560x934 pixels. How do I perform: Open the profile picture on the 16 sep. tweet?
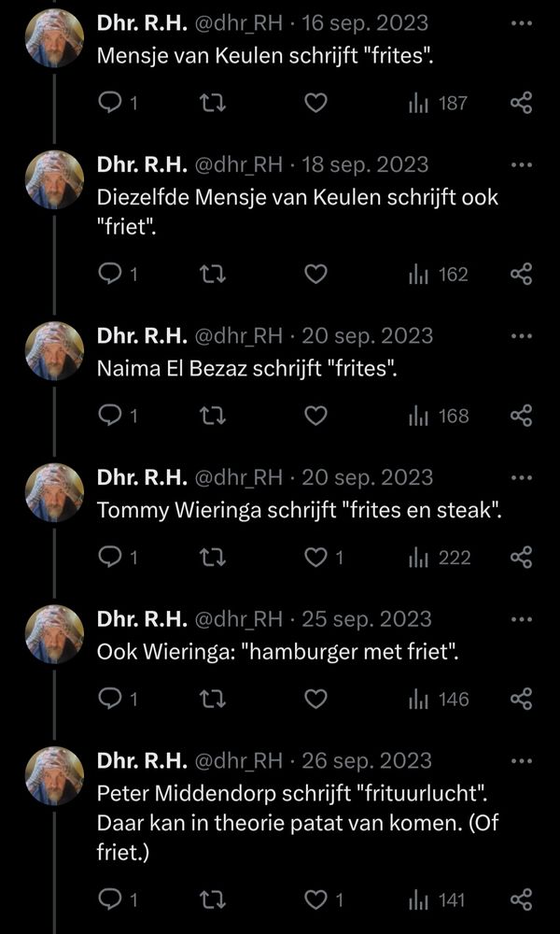[54, 38]
